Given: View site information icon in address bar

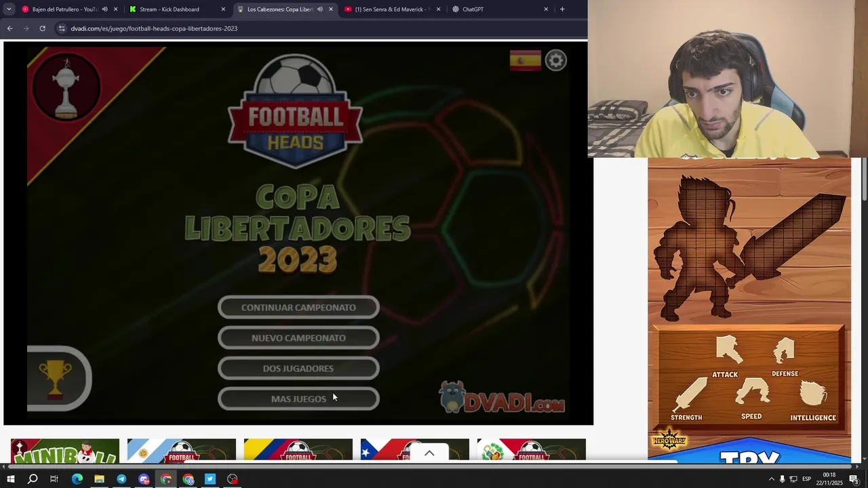Looking at the screenshot, I should coord(62,28).
